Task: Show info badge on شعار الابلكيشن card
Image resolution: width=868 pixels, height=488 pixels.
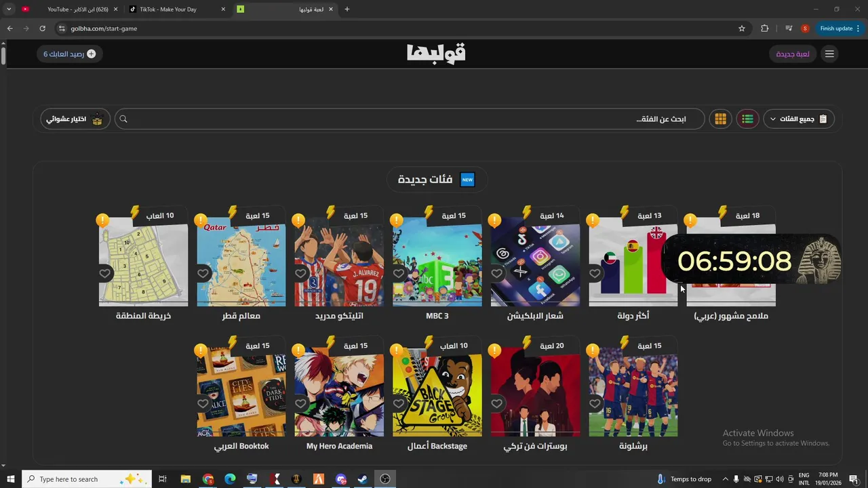Action: [x=494, y=220]
